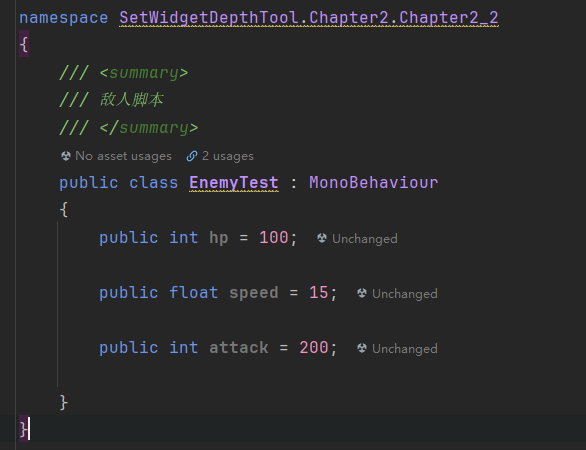Click the Unity icon next to attack Unchanged
Image resolution: width=586 pixels, height=450 pixels.
pyautogui.click(x=362, y=348)
